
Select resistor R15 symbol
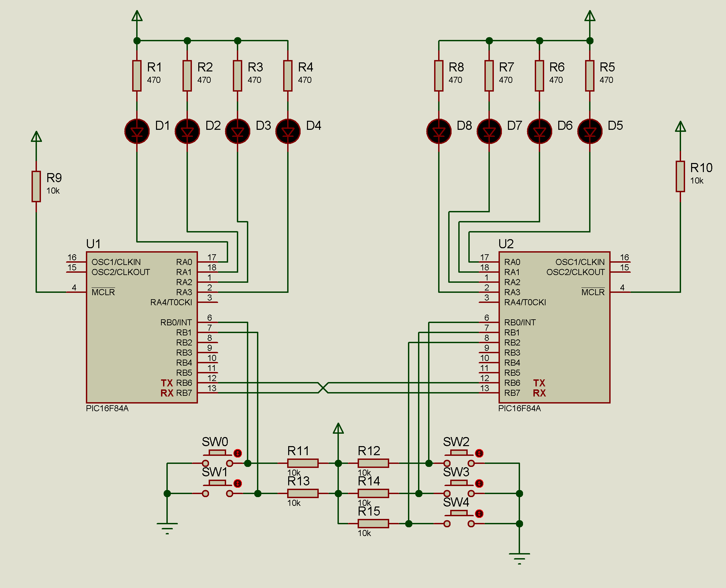[x=373, y=523]
